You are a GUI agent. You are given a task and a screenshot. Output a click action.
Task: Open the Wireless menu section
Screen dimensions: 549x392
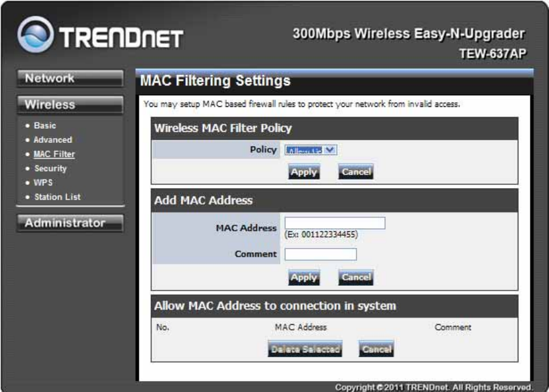(x=70, y=104)
